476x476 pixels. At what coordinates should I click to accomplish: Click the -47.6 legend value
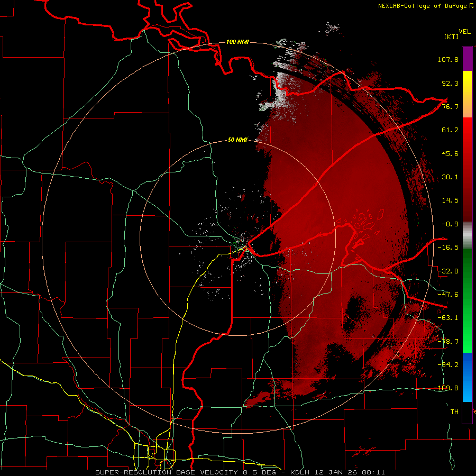click(x=448, y=295)
